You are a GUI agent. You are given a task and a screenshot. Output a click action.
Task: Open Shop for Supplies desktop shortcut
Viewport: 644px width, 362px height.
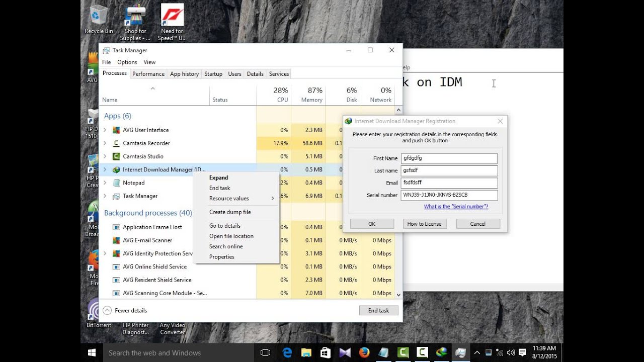[135, 23]
